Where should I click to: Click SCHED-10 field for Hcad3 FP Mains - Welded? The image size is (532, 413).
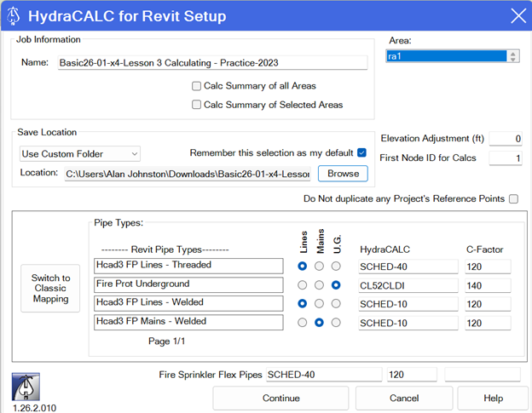pyautogui.click(x=408, y=324)
